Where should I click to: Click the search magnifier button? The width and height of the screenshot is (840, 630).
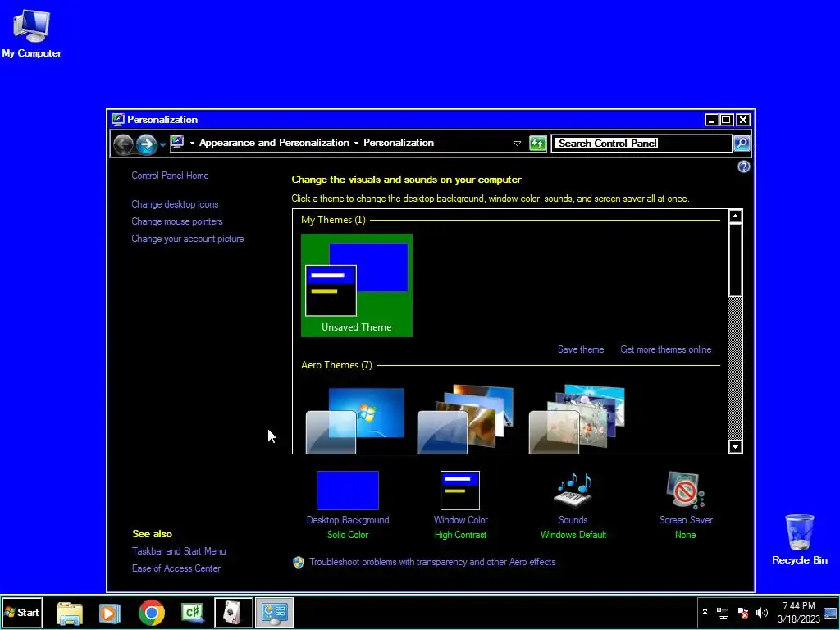(742, 143)
